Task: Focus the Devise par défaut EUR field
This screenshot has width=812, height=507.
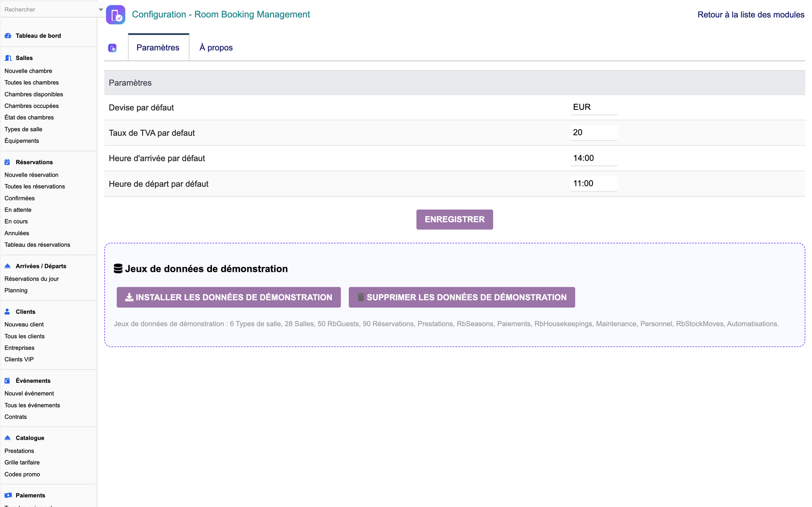Action: point(594,107)
